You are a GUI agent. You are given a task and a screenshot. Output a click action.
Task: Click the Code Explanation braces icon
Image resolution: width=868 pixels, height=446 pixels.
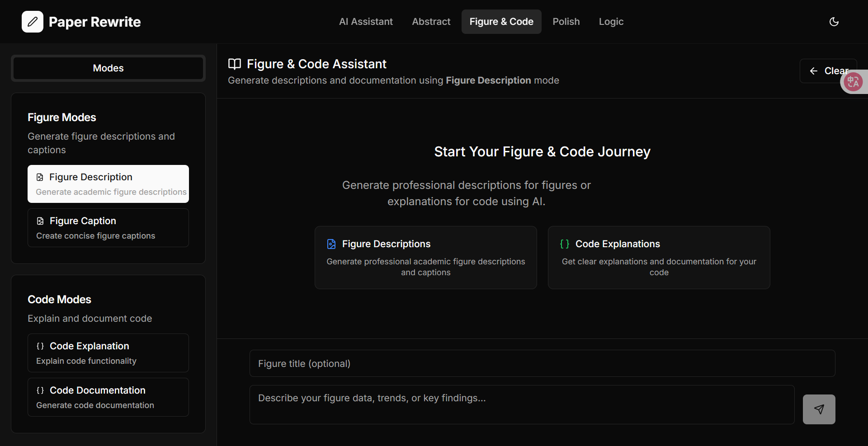40,346
